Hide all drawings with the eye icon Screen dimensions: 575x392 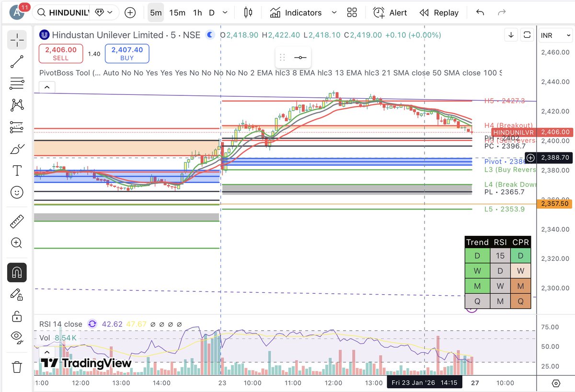(17, 338)
